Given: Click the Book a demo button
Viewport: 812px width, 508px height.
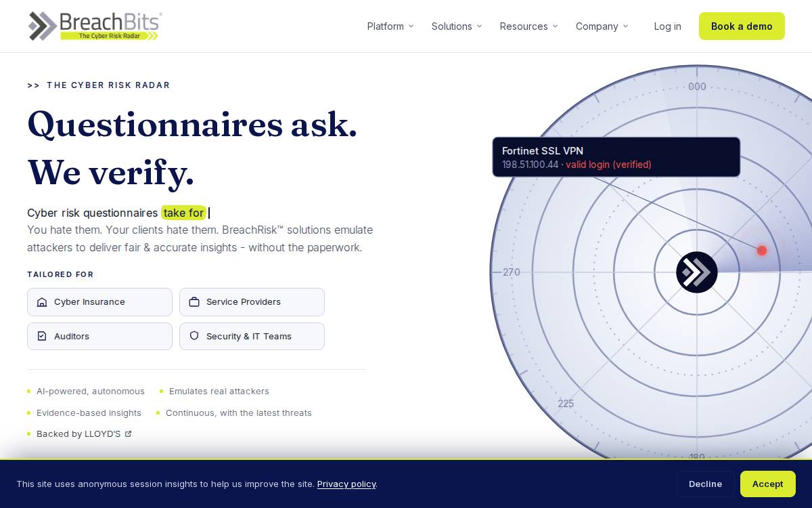Looking at the screenshot, I should (x=742, y=26).
